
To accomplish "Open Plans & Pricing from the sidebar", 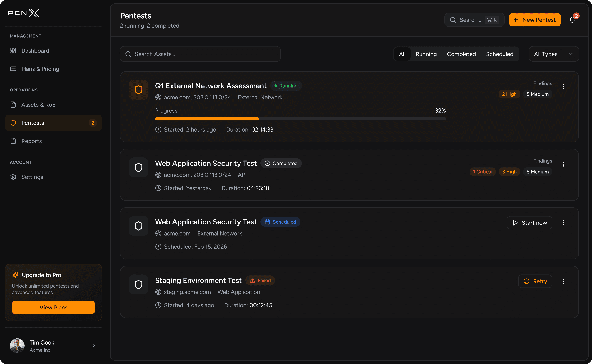I will click(x=40, y=69).
